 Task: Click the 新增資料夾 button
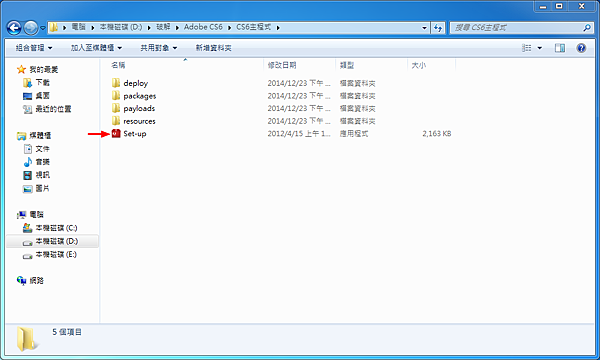coord(214,48)
